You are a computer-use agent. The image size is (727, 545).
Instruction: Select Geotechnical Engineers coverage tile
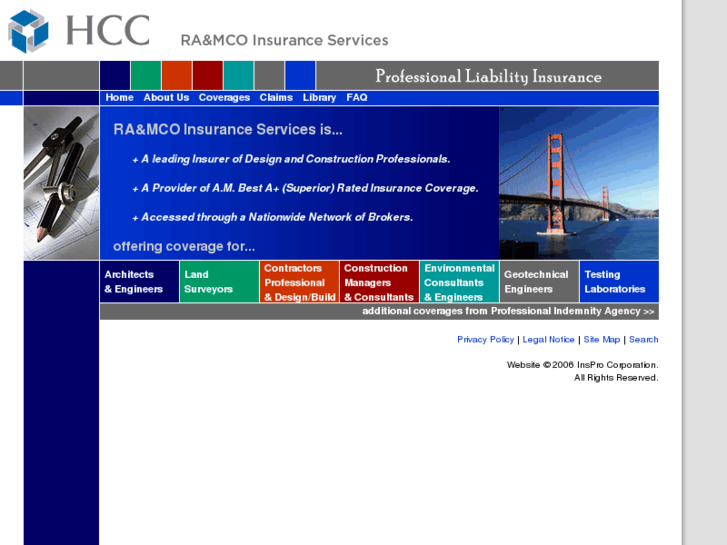[x=539, y=282]
